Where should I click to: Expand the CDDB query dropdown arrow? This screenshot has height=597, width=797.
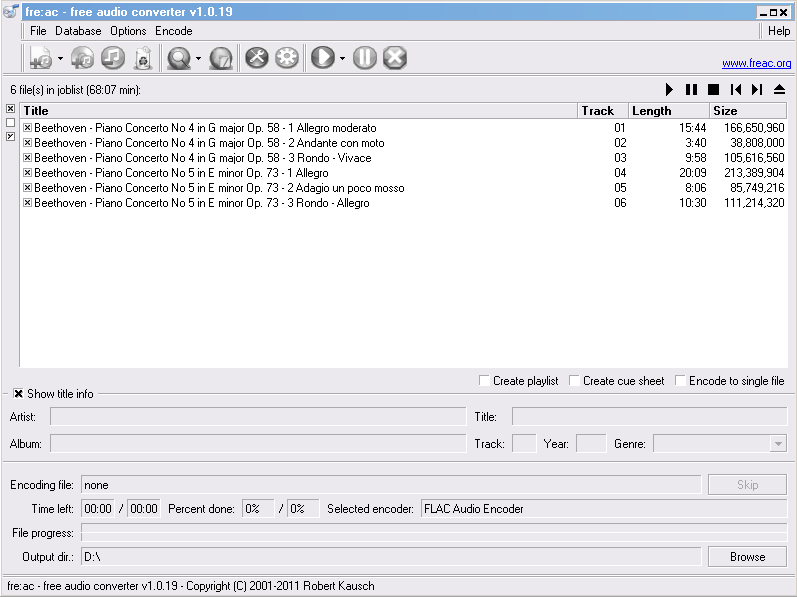198,58
